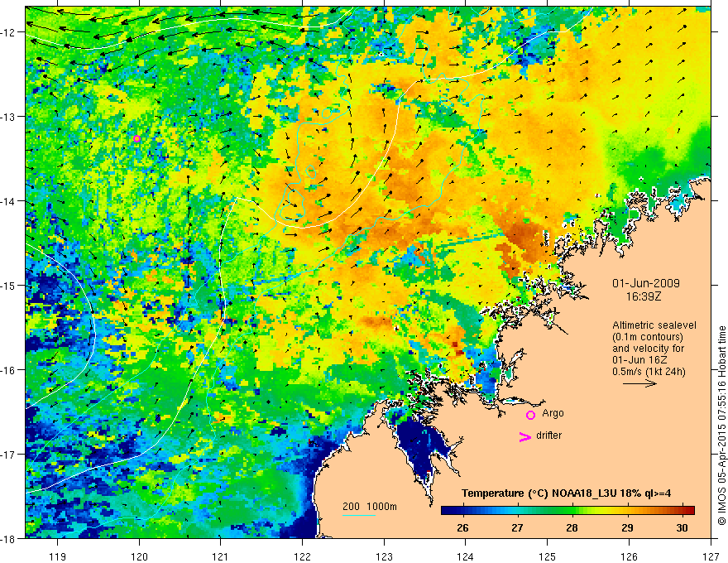Viewport: 728px width, 563px height.
Task: Click the '125' longitude axis label
Action: [548, 556]
